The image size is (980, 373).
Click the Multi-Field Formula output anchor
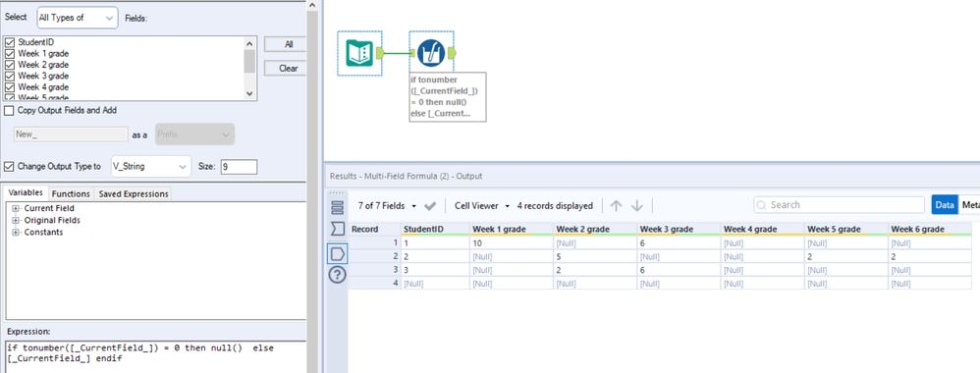(x=452, y=54)
